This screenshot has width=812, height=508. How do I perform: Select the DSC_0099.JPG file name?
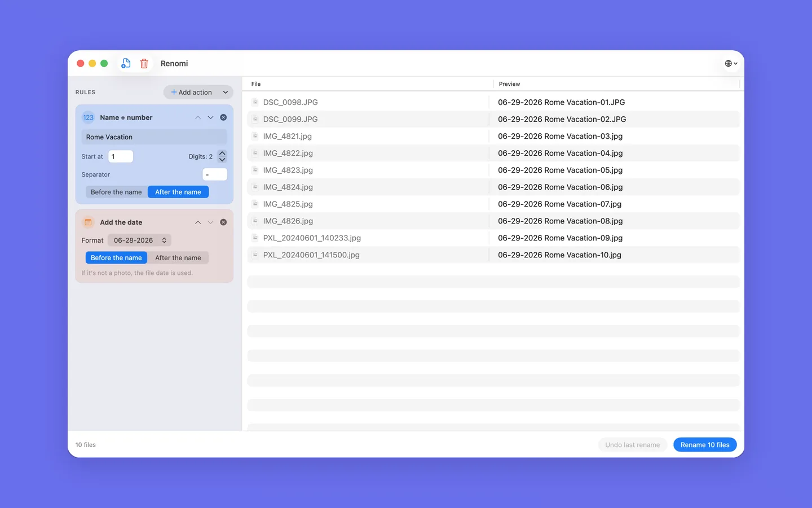click(290, 119)
